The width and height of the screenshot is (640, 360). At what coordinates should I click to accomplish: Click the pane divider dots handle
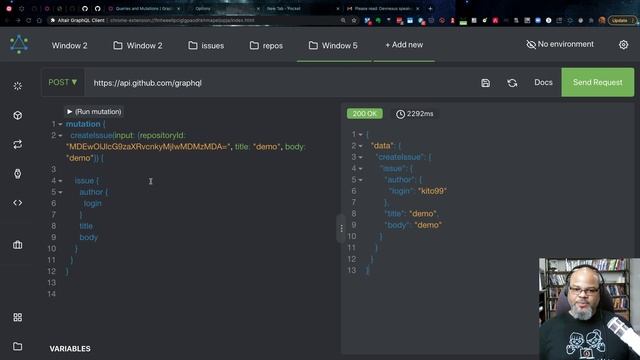pyautogui.click(x=341, y=229)
